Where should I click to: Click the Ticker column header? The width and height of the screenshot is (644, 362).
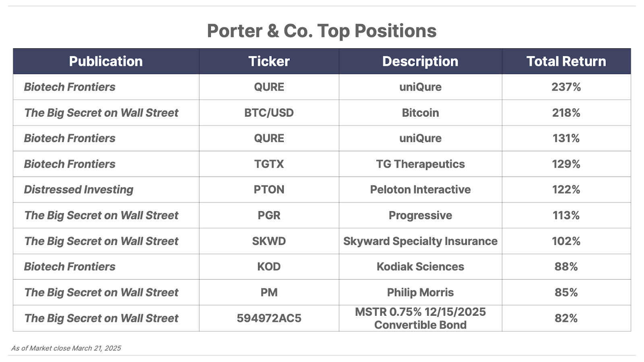click(x=269, y=61)
